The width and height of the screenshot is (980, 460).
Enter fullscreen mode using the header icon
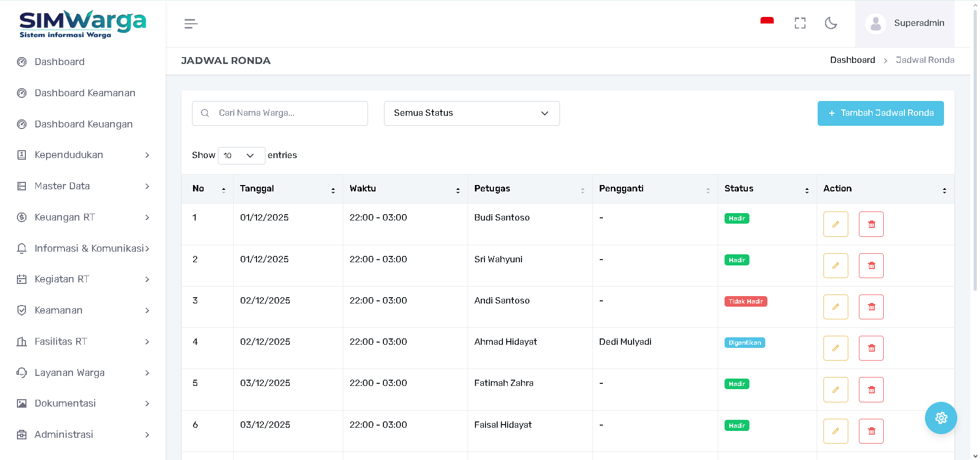point(800,23)
